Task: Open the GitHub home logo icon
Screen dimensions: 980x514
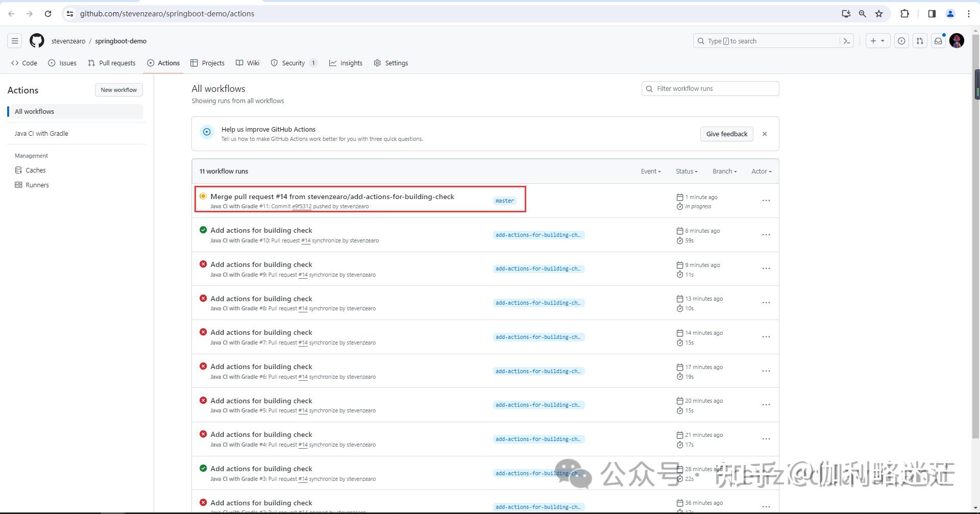Action: click(36, 41)
